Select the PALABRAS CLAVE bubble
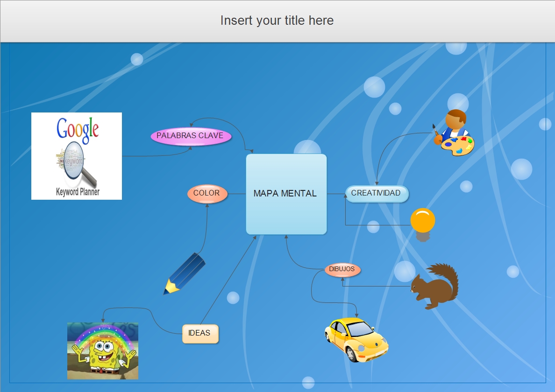Image resolution: width=555 pixels, height=392 pixels. [190, 136]
